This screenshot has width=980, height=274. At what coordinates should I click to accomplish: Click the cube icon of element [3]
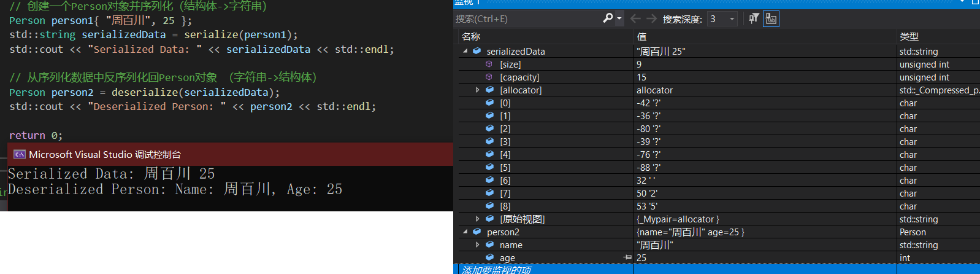coord(489,142)
